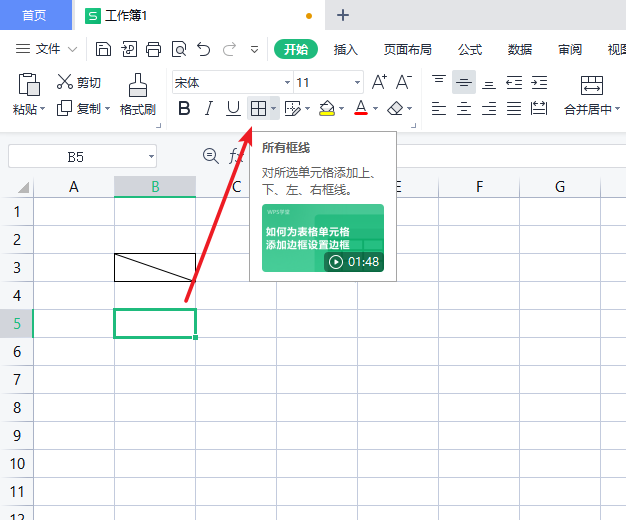
Task: Click the red font color swatch
Action: click(361, 108)
